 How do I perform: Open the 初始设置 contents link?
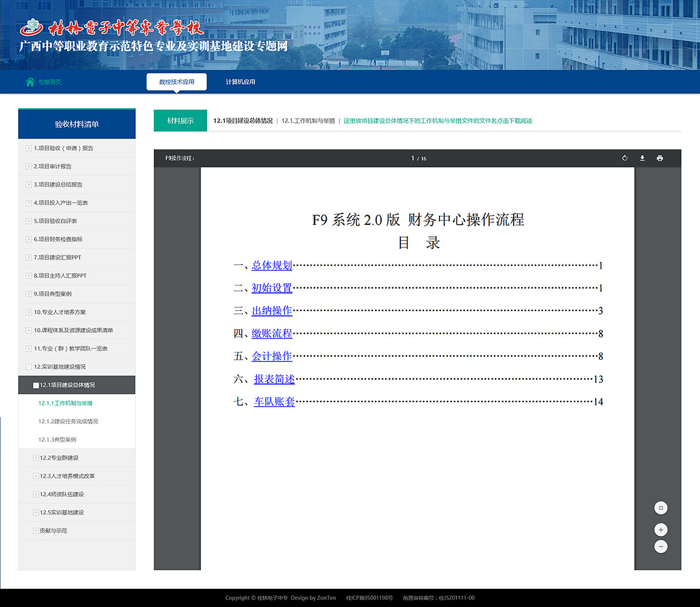272,288
